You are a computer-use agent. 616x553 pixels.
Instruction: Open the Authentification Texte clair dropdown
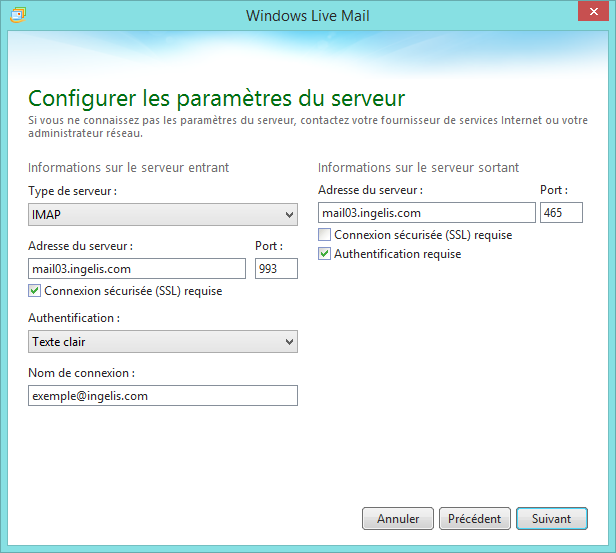click(x=163, y=341)
